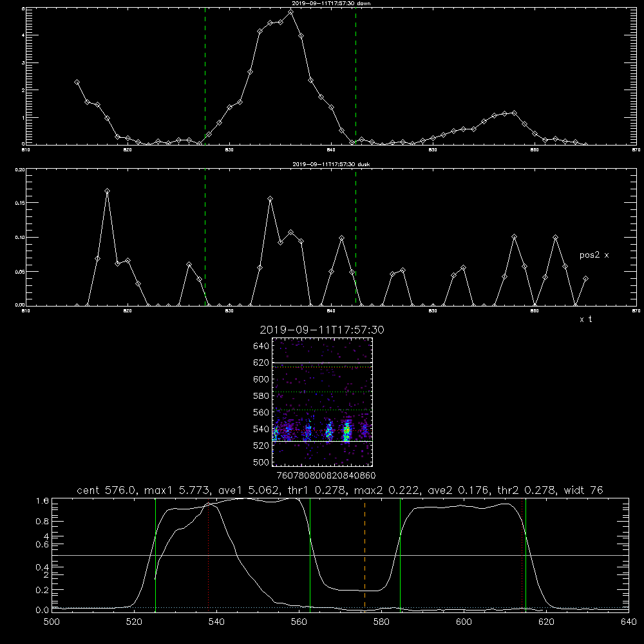Select the green vertical line near 585
Screen dimensions: 644x644
pyautogui.click(x=400, y=554)
